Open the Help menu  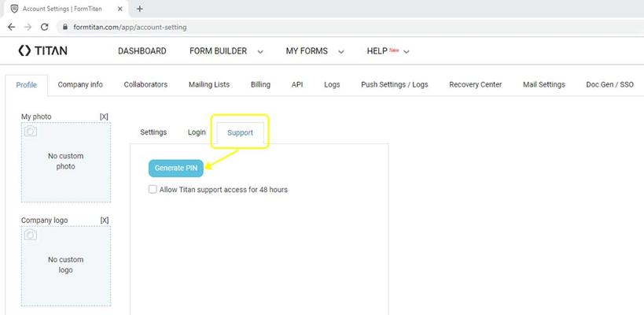point(377,51)
